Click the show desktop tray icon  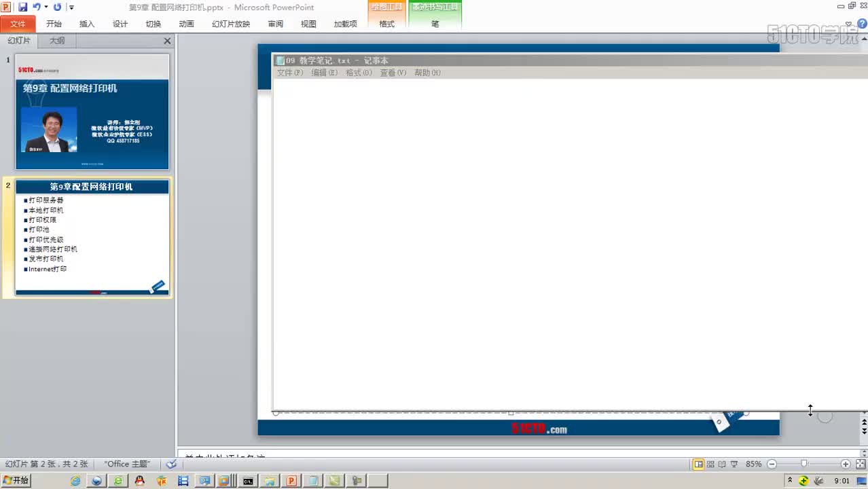tap(862, 481)
